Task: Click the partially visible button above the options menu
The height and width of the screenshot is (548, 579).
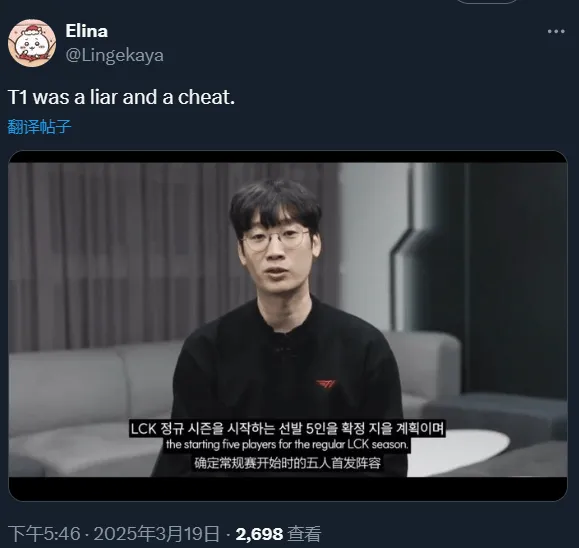Action: 487,1
